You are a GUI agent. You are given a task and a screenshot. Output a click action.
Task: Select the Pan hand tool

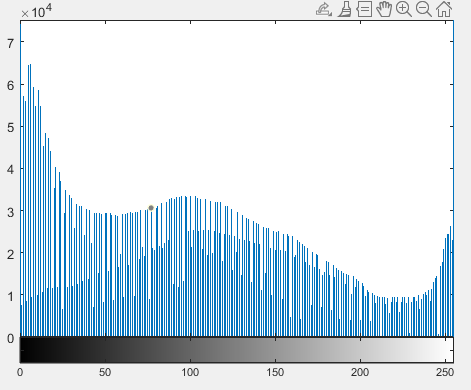(384, 9)
